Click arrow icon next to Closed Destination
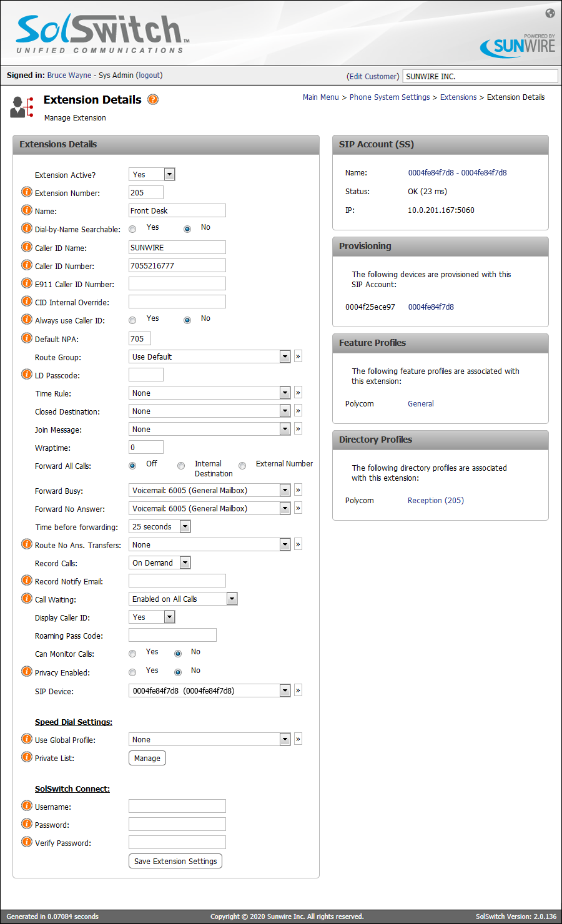 298,411
